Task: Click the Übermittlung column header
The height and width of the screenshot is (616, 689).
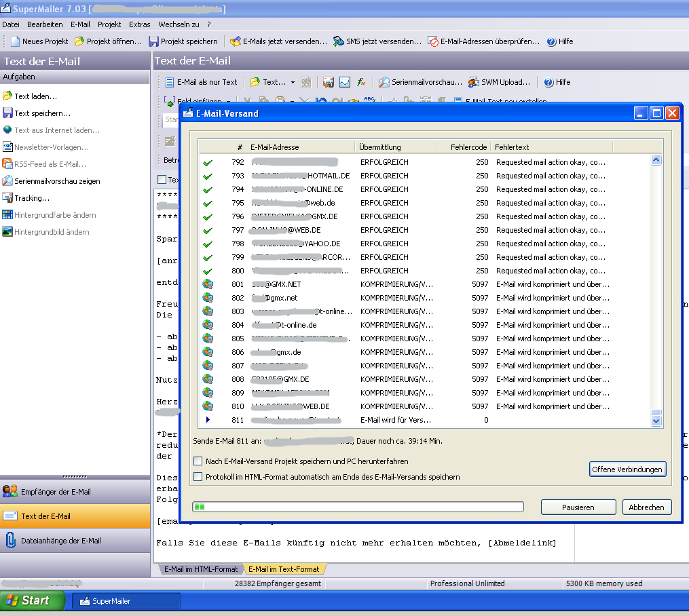Action: pyautogui.click(x=396, y=147)
